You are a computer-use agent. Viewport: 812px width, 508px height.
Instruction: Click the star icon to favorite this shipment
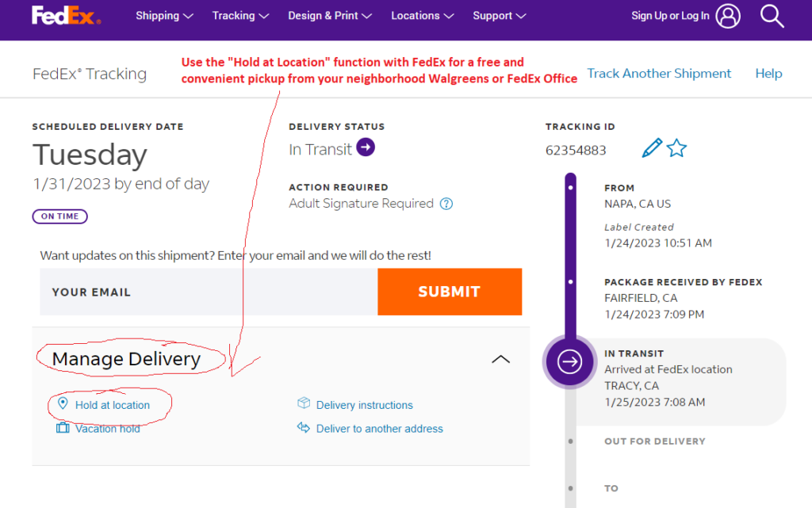point(676,147)
